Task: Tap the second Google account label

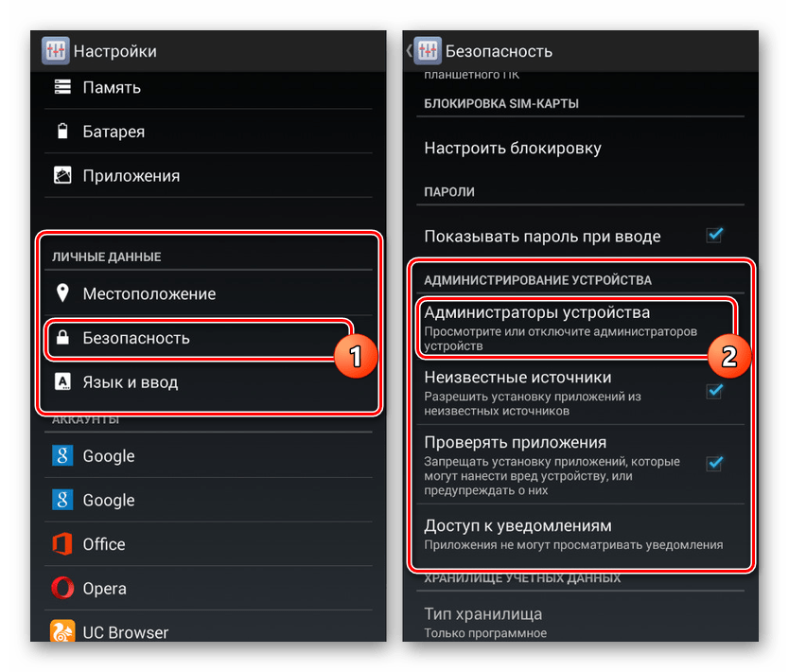Action: (109, 500)
